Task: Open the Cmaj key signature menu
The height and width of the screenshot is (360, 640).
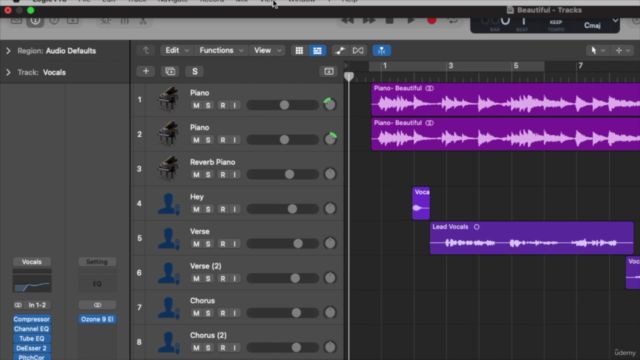Action: coord(592,25)
